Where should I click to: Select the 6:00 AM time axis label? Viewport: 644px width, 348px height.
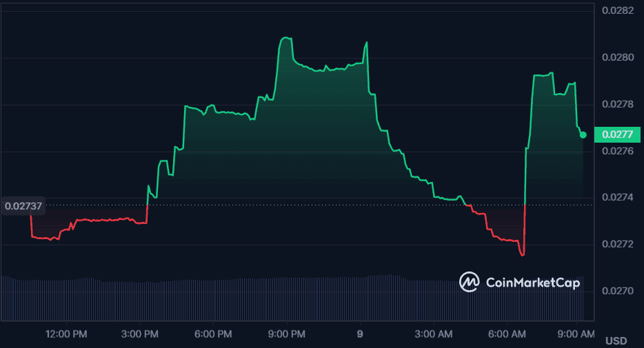[507, 334]
